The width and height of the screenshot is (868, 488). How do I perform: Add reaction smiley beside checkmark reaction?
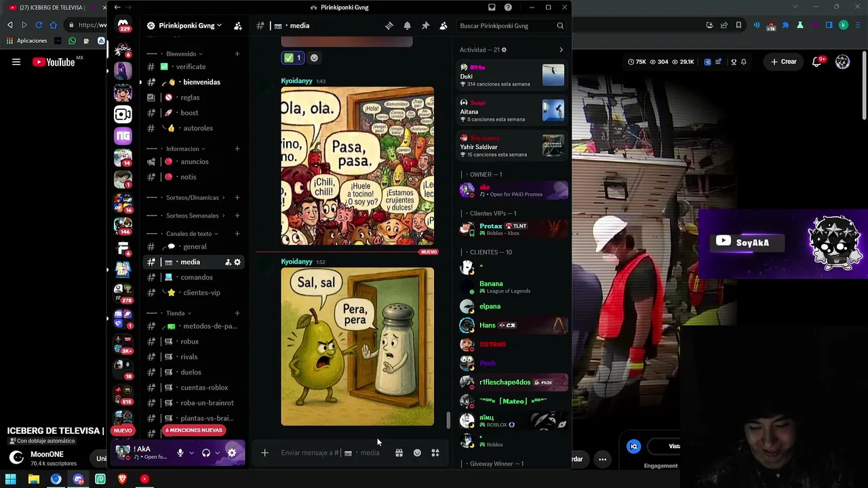[314, 58]
